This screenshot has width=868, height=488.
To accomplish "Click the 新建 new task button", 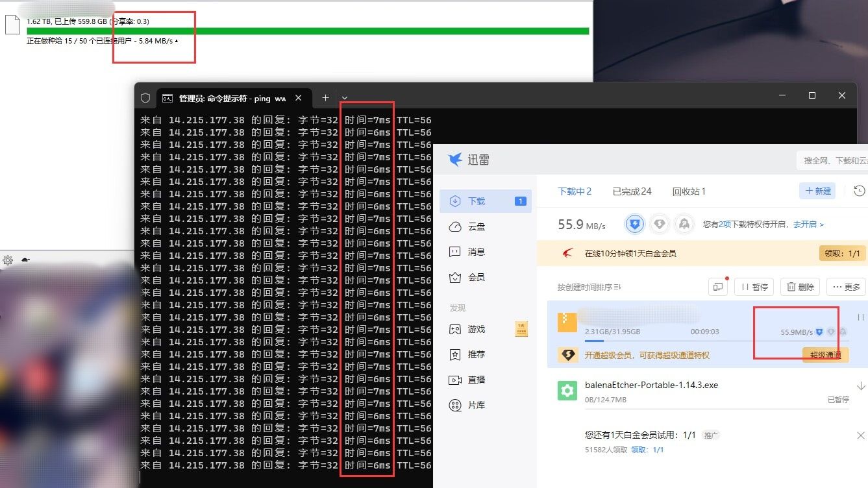I will pyautogui.click(x=817, y=191).
